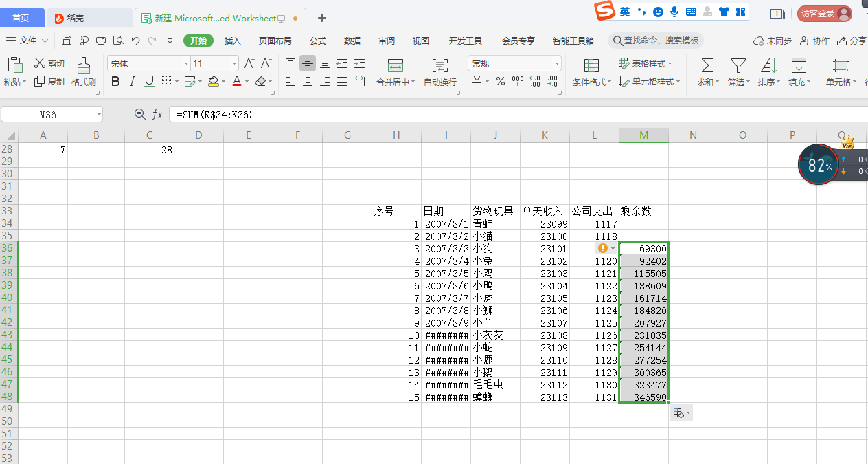Click the Collaborate (协作) button
The image size is (868, 464).
(x=814, y=41)
